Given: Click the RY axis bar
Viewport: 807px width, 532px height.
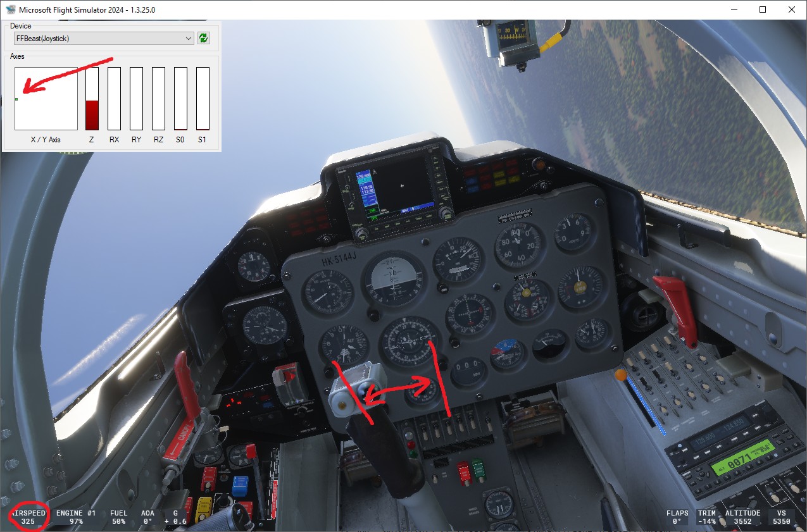Looking at the screenshot, I should 136,99.
